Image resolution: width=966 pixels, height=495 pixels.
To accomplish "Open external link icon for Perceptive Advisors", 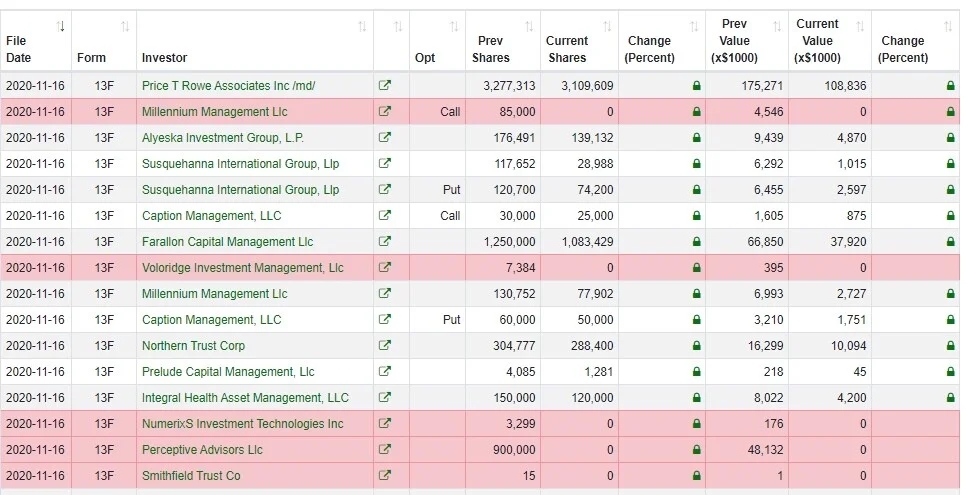I will (384, 449).
